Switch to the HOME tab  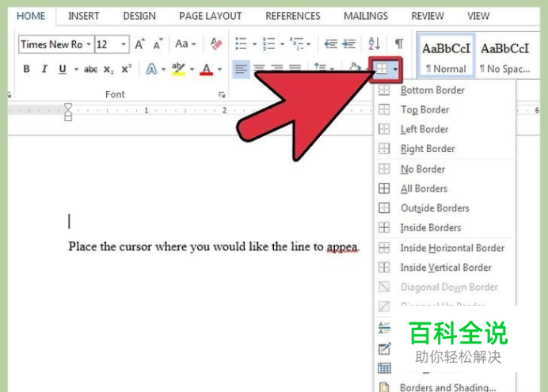pos(31,16)
